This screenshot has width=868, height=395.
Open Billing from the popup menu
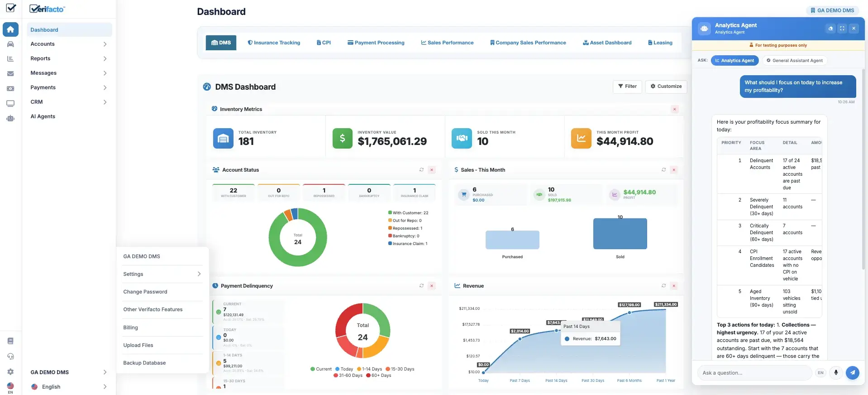(162, 328)
